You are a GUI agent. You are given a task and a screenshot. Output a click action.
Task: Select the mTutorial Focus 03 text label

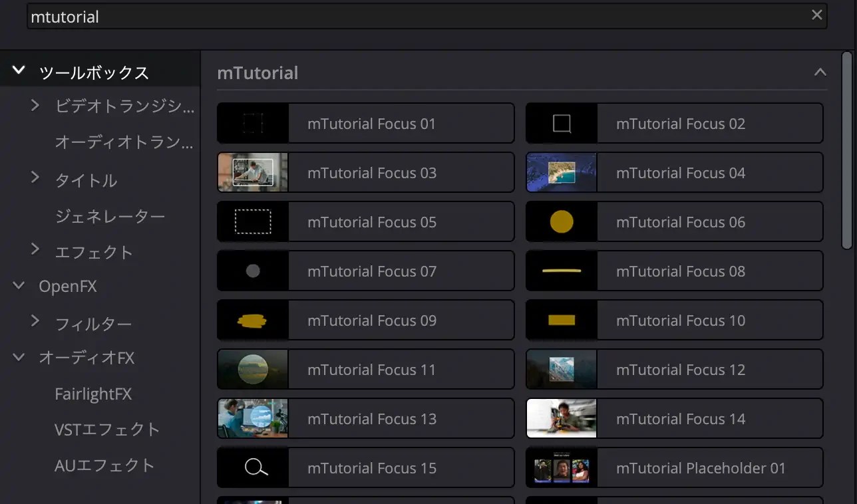point(372,173)
